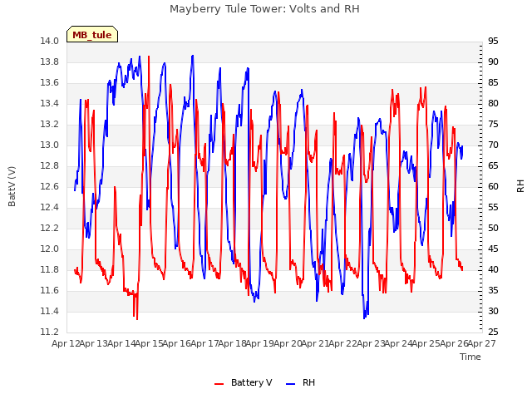Click the 14.0 voltage tick label
This screenshot has height=399, width=532.
(50, 42)
